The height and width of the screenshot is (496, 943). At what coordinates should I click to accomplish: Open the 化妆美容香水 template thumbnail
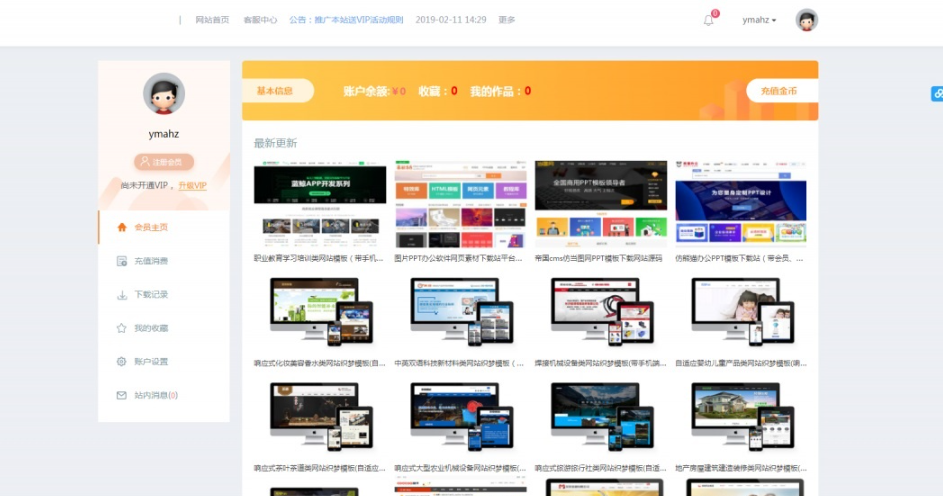320,311
